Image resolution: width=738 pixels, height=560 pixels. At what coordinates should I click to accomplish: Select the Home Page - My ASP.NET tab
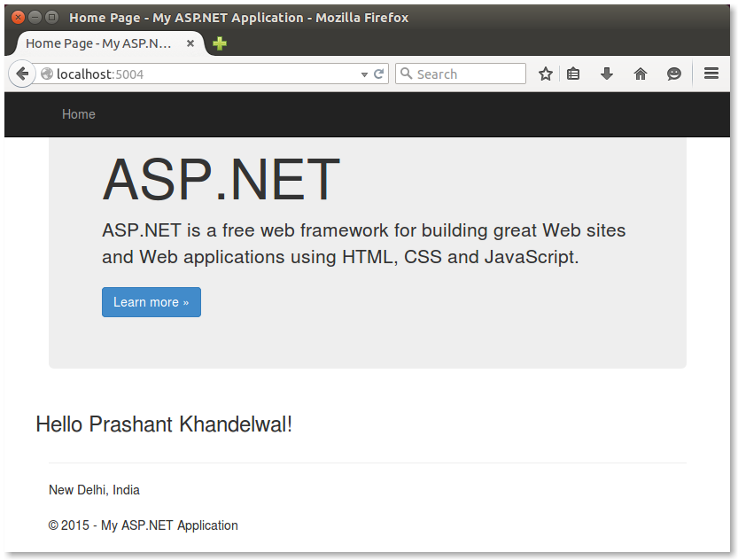[x=110, y=43]
